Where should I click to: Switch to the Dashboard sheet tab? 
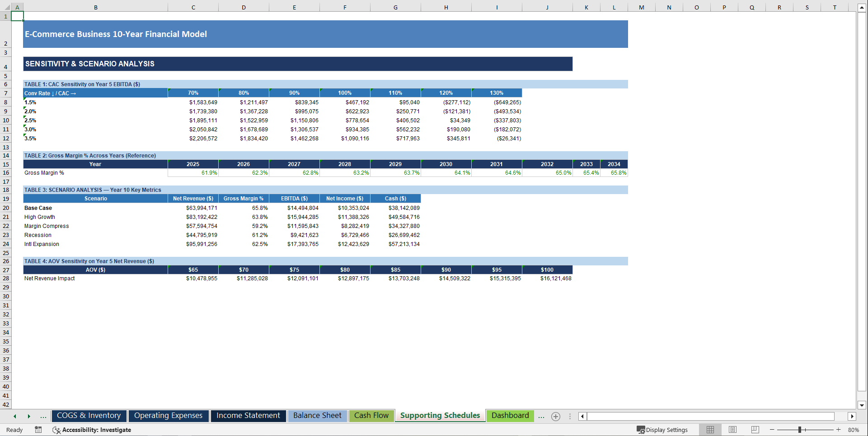510,416
